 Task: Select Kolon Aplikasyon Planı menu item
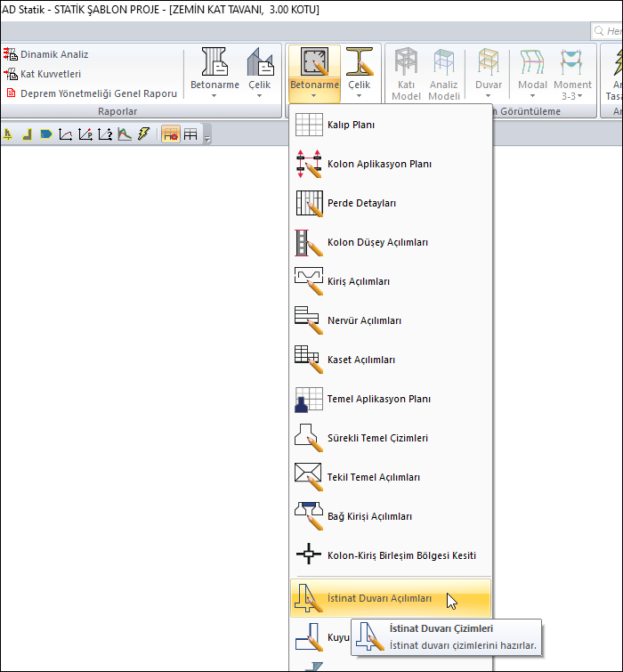coord(391,164)
